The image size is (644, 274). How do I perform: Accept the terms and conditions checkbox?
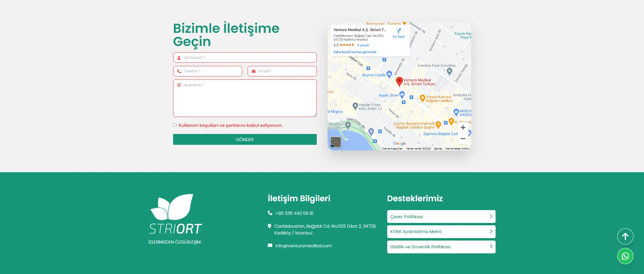(175, 125)
